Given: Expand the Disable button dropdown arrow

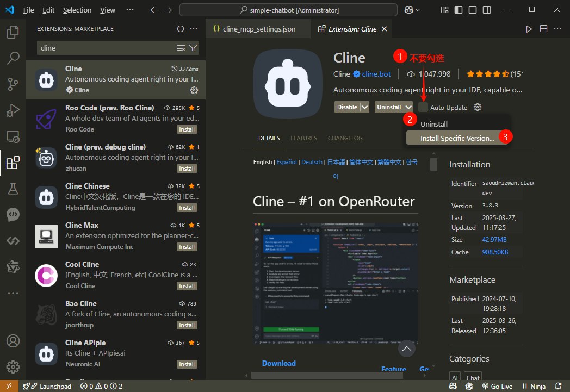Looking at the screenshot, I should point(365,107).
